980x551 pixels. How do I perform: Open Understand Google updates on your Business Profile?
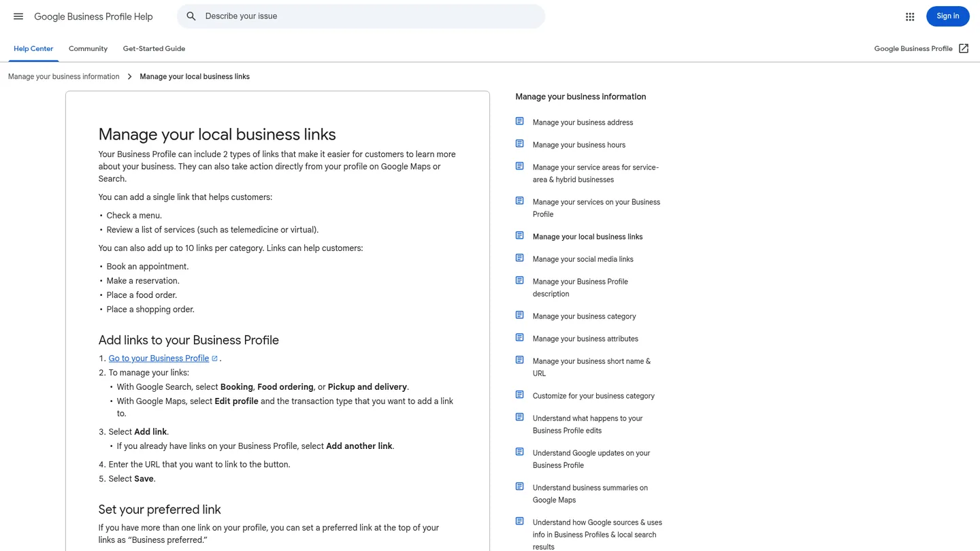(x=591, y=459)
